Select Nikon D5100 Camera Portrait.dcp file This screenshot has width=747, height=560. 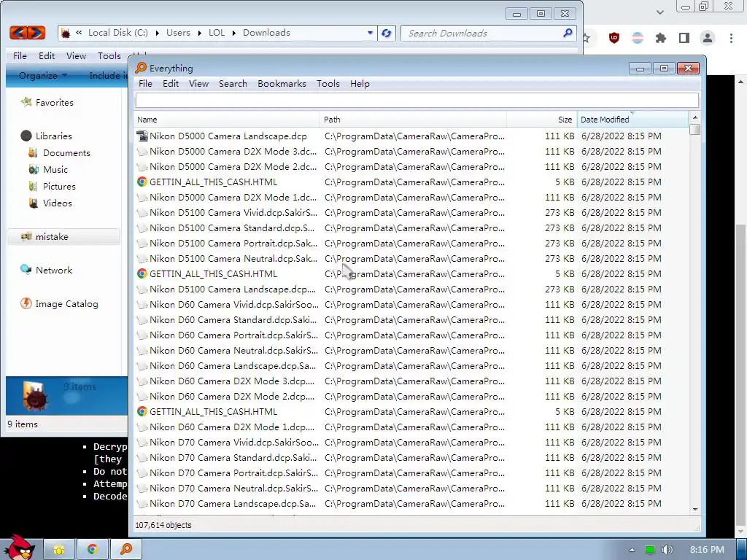pyautogui.click(x=233, y=244)
